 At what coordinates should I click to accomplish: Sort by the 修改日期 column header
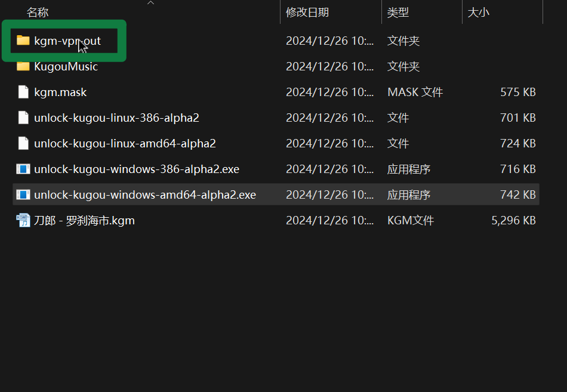coord(307,13)
